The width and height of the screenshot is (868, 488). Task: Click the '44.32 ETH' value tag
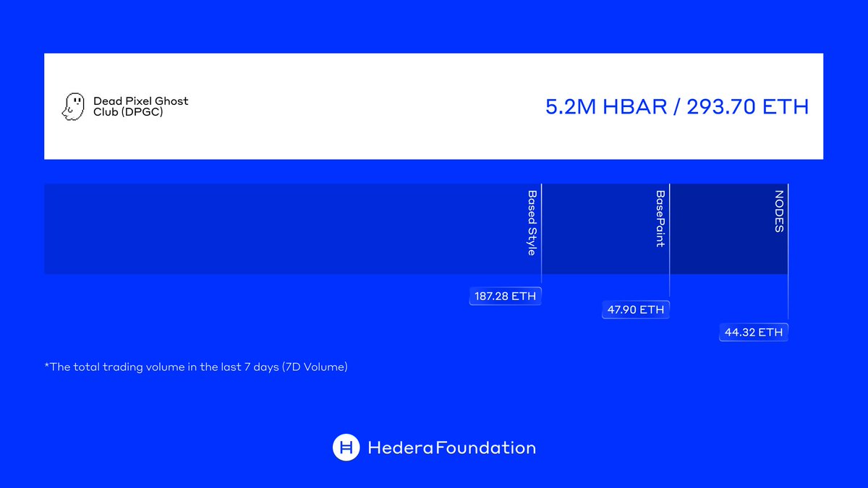[x=754, y=333]
